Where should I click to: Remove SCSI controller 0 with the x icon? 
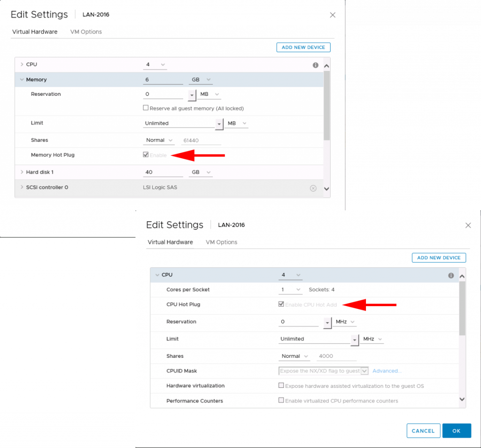313,188
